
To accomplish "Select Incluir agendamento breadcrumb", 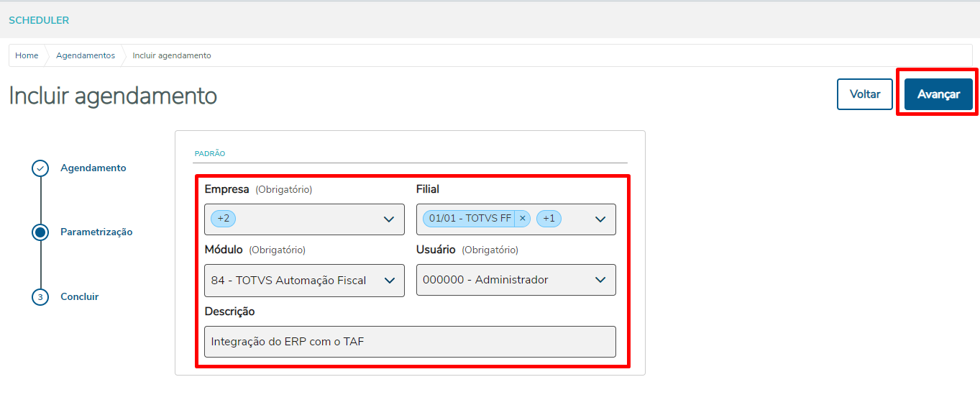I will click(x=172, y=55).
